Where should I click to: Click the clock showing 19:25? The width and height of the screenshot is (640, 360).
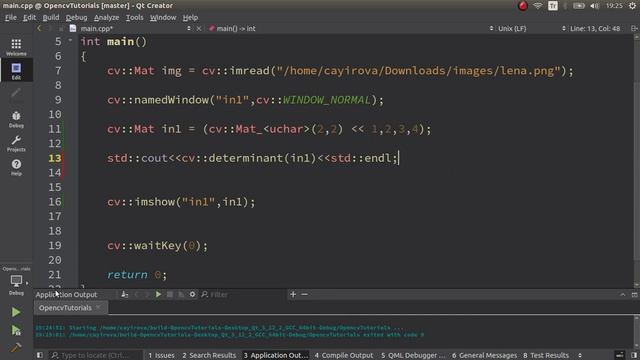(614, 6)
